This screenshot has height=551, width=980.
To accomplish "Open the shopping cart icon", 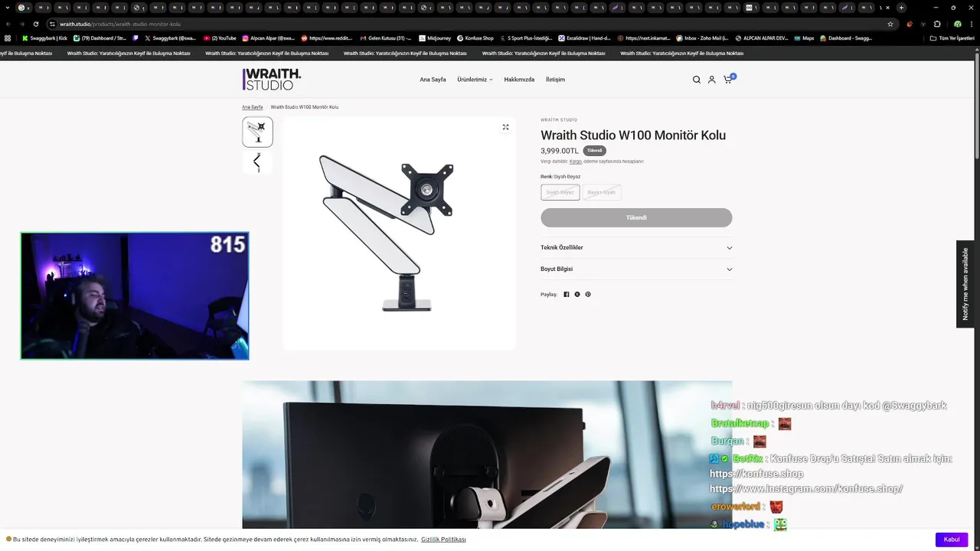I will tap(727, 80).
